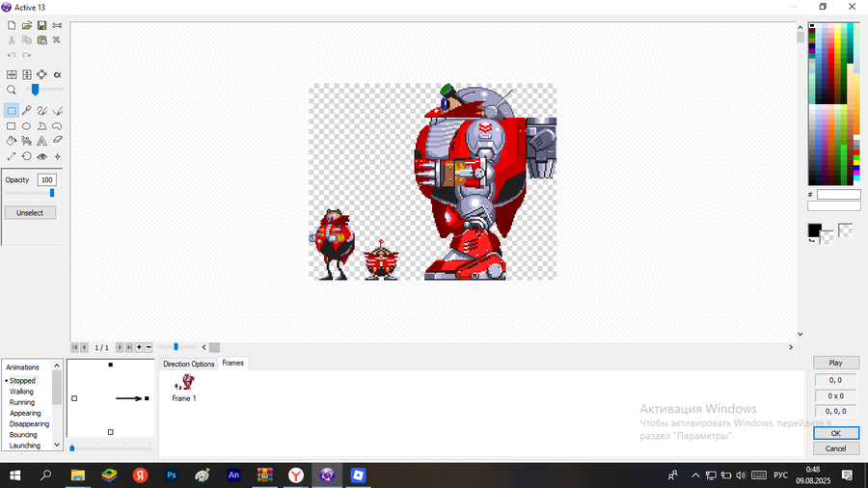
Task: Select the Polygon tool
Action: coord(41,126)
